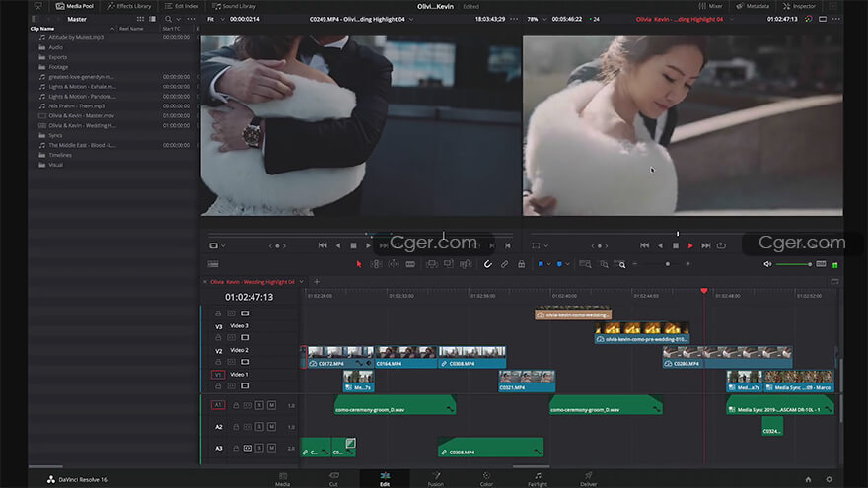The image size is (868, 488).
Task: Switch to the Fairlight page
Action: point(537,479)
